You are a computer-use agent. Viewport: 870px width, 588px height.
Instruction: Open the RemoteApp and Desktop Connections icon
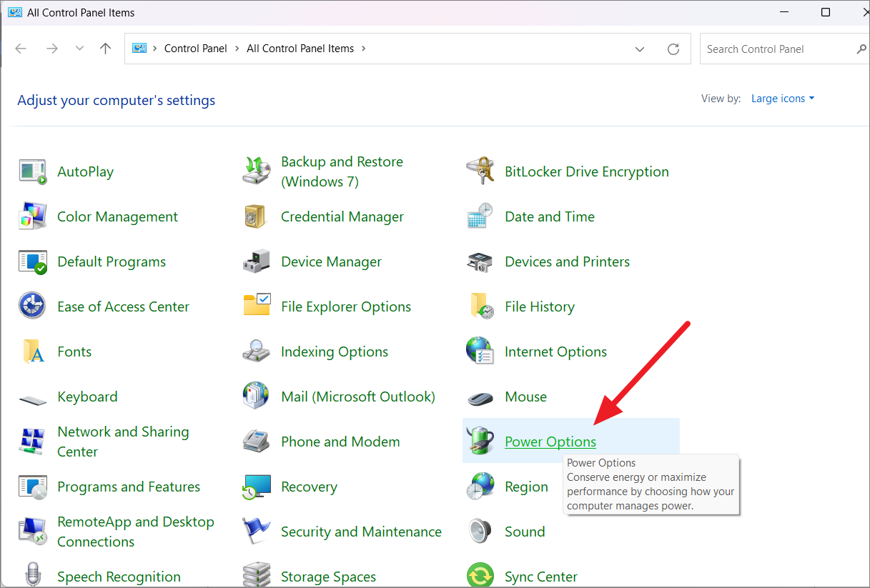32,532
